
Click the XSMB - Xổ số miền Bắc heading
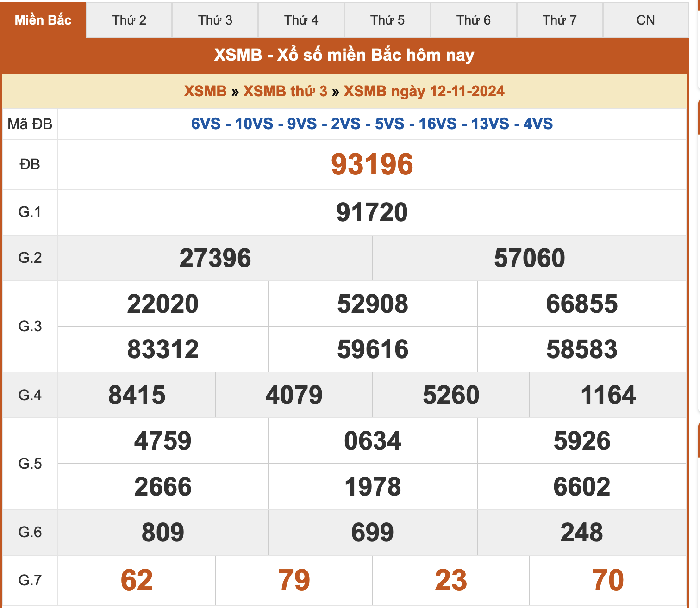(344, 55)
